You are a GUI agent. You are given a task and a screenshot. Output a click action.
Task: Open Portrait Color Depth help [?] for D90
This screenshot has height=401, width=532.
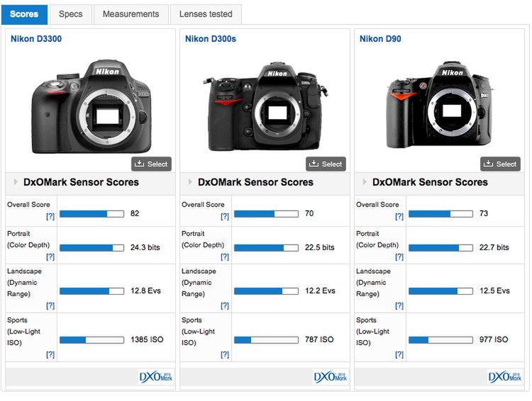pos(399,256)
